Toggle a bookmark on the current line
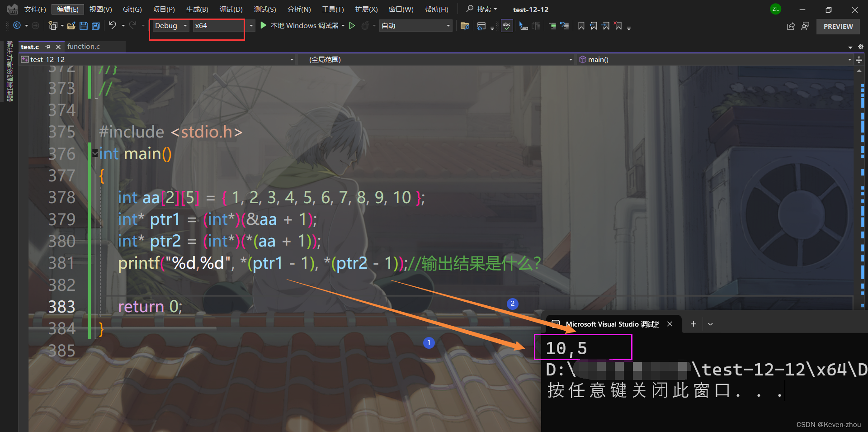 point(581,26)
